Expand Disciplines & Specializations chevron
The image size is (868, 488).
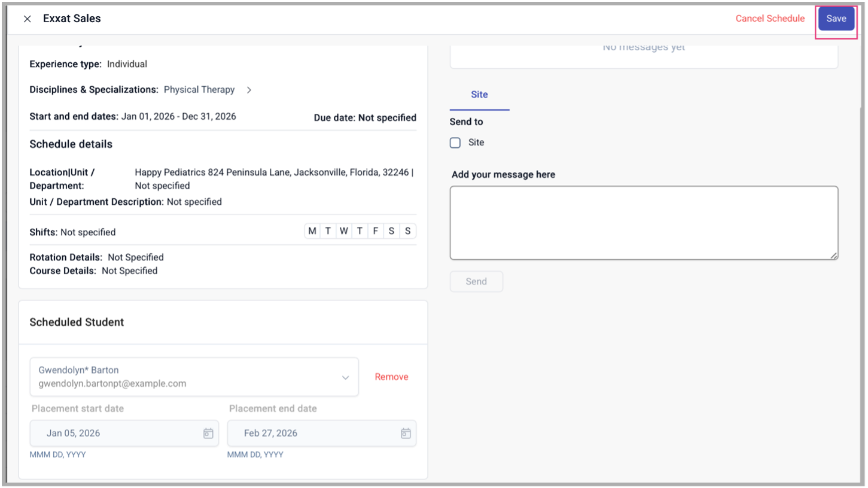249,90
